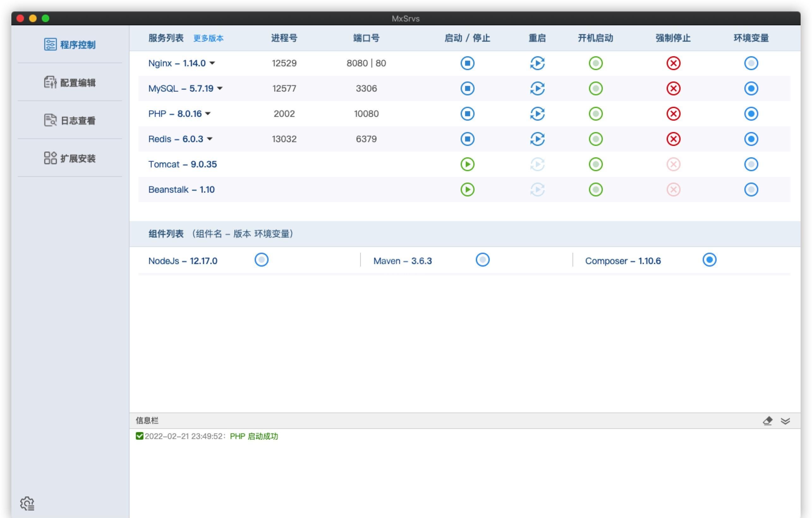Force stop Nginx with the red X
This screenshot has width=812, height=518.
click(673, 63)
